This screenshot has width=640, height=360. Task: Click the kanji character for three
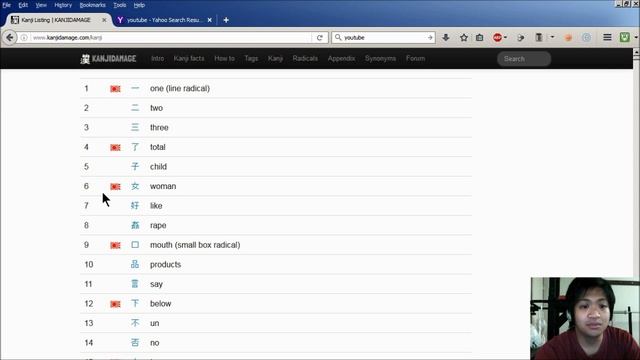pyautogui.click(x=135, y=127)
